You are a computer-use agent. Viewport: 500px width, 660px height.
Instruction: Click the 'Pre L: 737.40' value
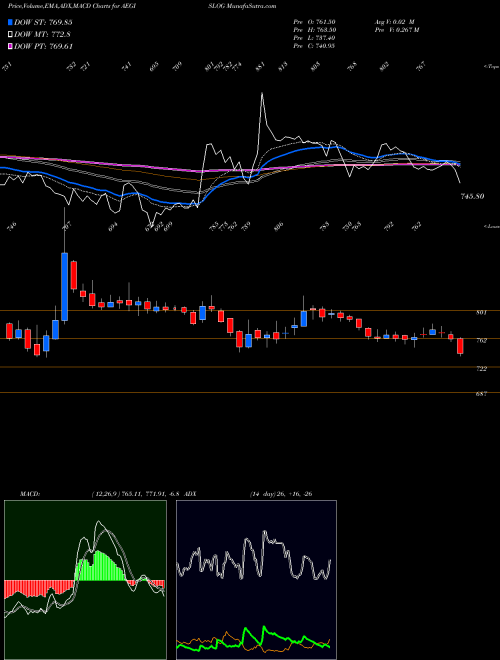314,38
